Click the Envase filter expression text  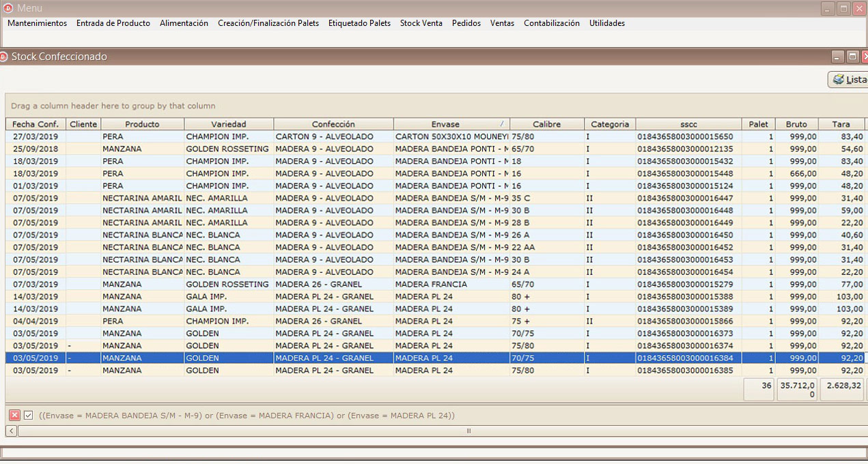(247, 416)
